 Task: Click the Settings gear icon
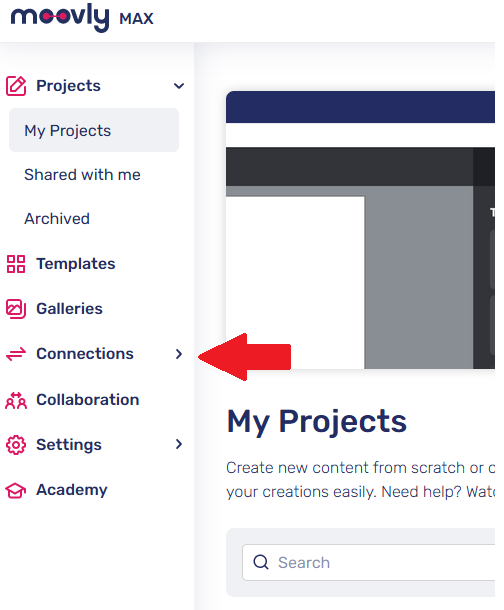[x=16, y=445]
